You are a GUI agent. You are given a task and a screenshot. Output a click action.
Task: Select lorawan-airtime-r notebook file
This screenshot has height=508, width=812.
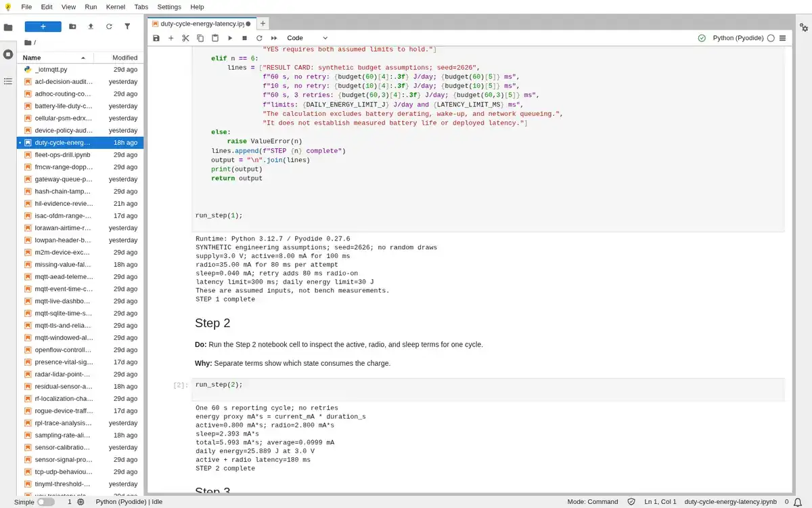pyautogui.click(x=79, y=228)
